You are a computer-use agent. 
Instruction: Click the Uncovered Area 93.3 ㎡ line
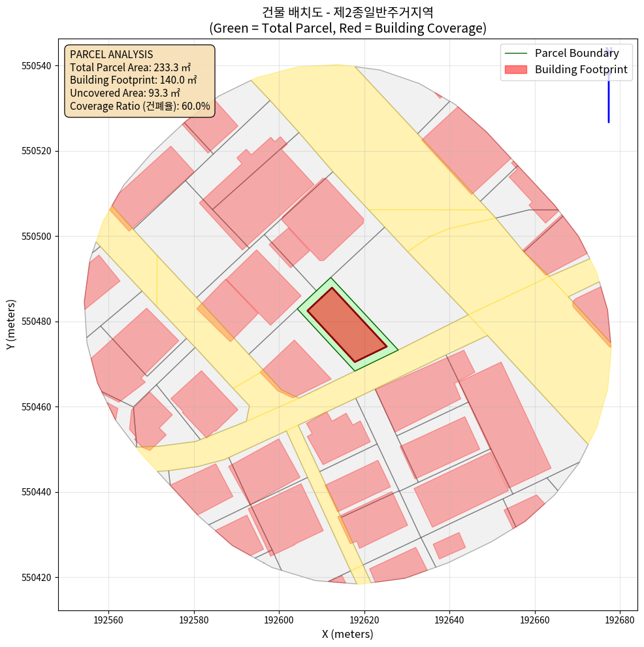[125, 93]
